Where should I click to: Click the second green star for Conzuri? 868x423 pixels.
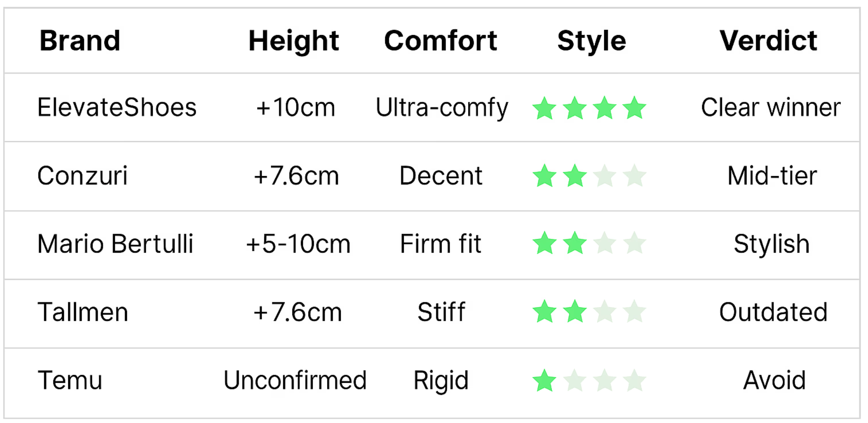point(575,176)
